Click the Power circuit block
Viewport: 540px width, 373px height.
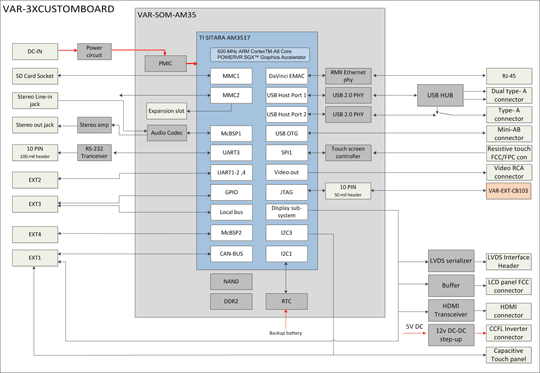(94, 51)
